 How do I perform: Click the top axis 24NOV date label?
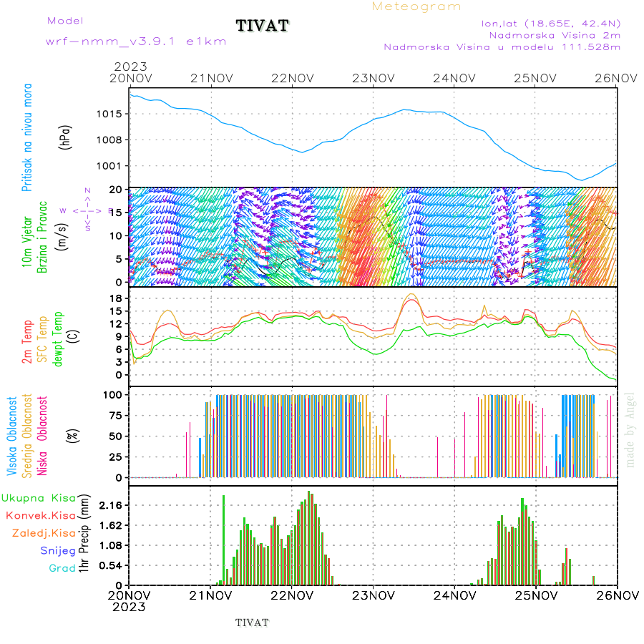point(454,79)
